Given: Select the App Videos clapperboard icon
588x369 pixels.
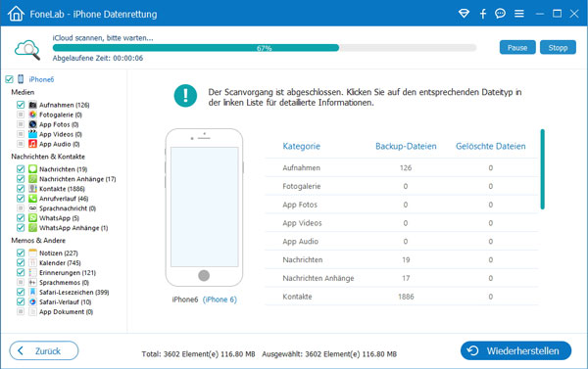Looking at the screenshot, I should (33, 134).
